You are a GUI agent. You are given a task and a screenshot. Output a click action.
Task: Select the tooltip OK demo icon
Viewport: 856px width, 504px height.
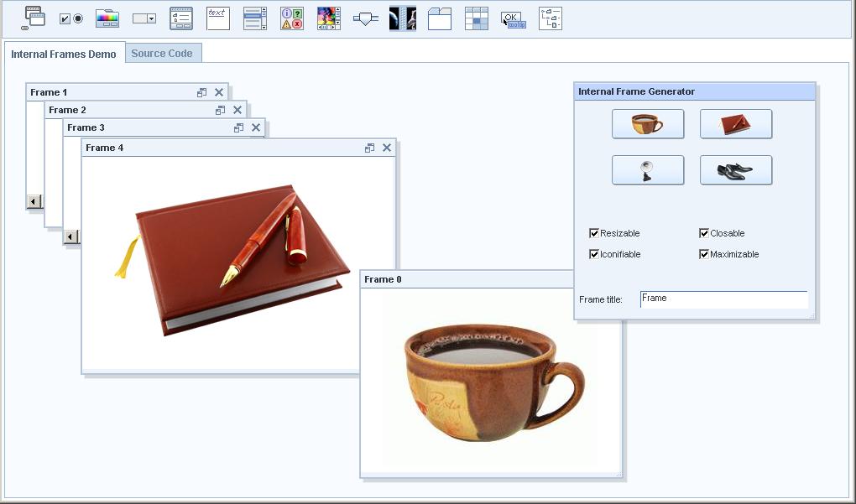pyautogui.click(x=513, y=18)
